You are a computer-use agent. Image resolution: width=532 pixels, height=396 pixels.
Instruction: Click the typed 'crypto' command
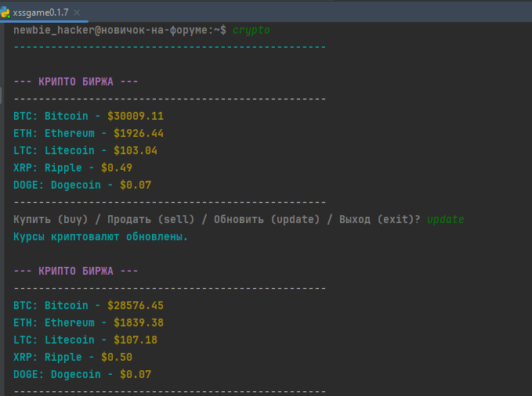(x=251, y=31)
